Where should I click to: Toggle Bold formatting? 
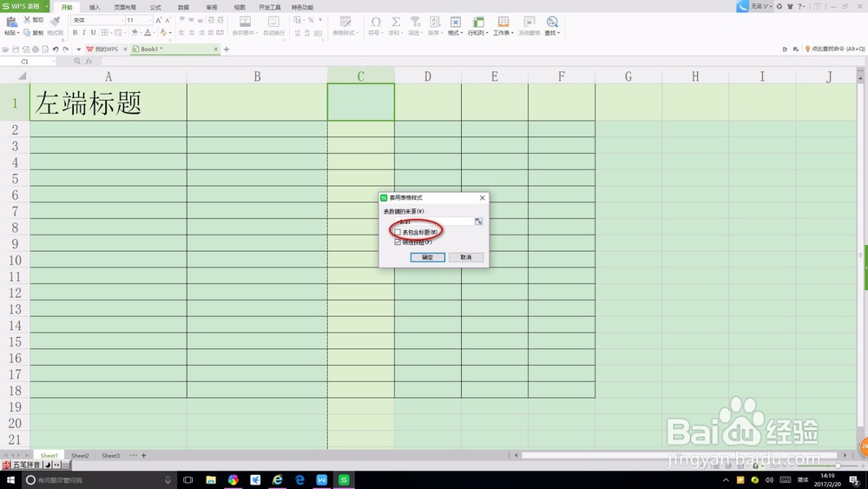click(x=76, y=33)
